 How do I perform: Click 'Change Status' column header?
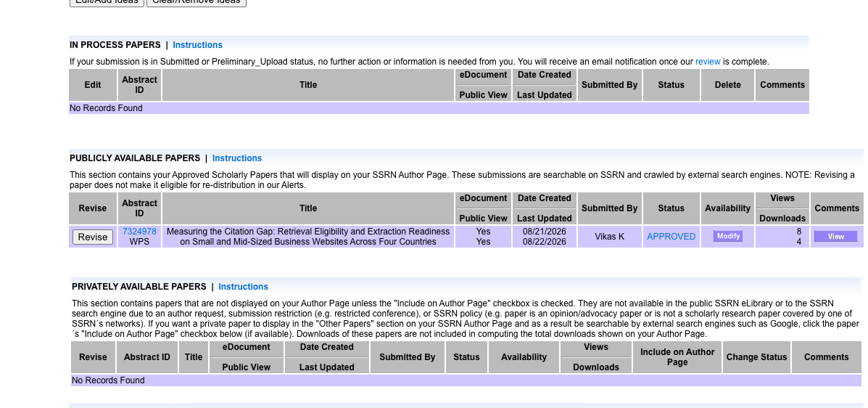[756, 357]
